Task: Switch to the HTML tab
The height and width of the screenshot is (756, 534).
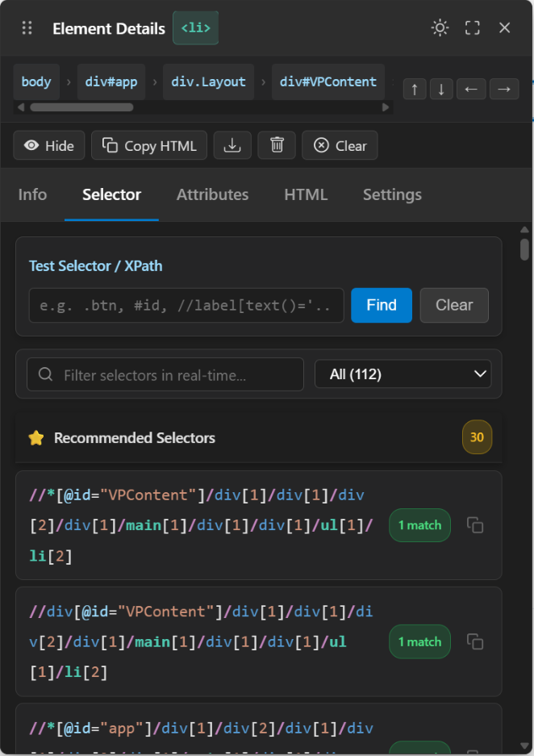Action: coord(306,194)
